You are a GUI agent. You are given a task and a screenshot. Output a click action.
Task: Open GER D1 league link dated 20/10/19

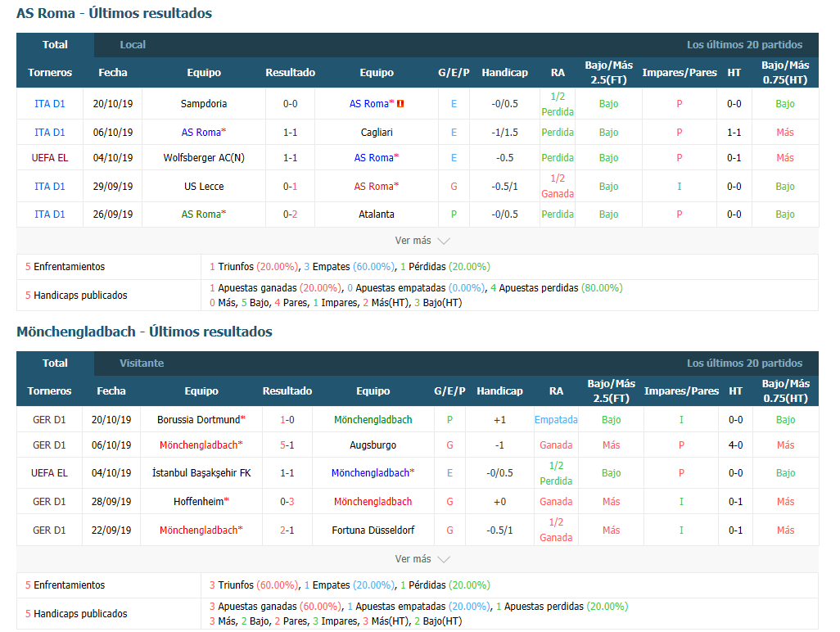pos(49,420)
